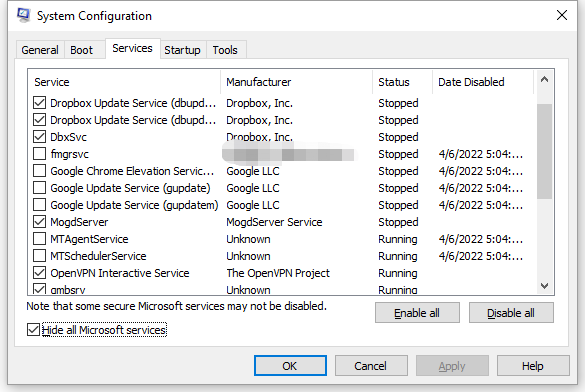The width and height of the screenshot is (585, 392).
Task: Toggle Hide all Microsoft services checkbox
Action: [x=33, y=330]
